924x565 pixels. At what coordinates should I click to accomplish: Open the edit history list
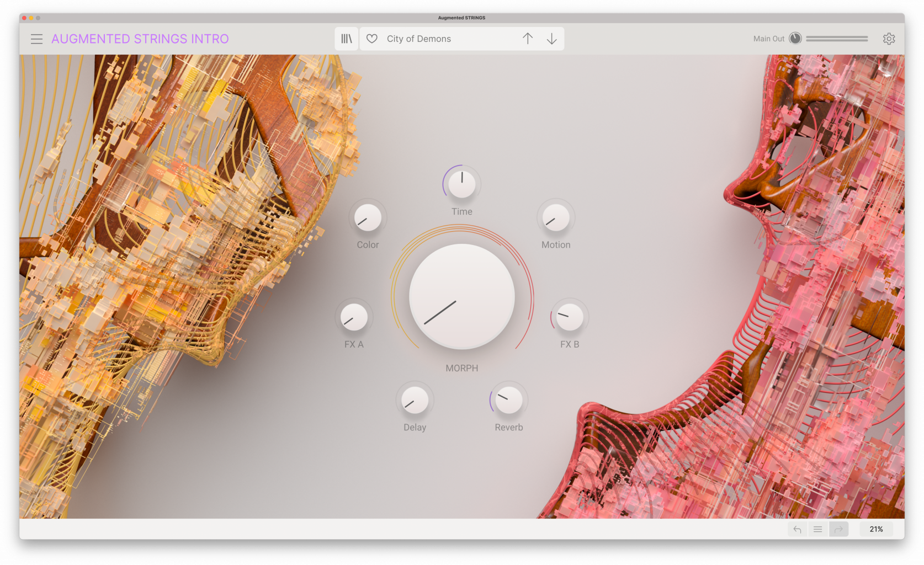(x=817, y=529)
